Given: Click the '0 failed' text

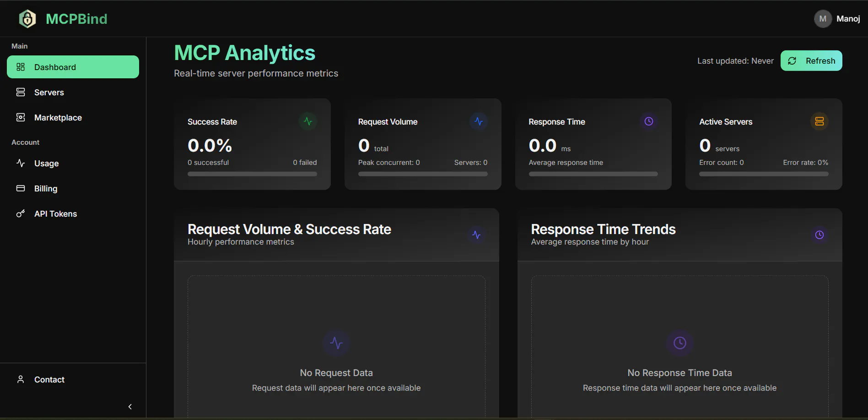Looking at the screenshot, I should (305, 163).
